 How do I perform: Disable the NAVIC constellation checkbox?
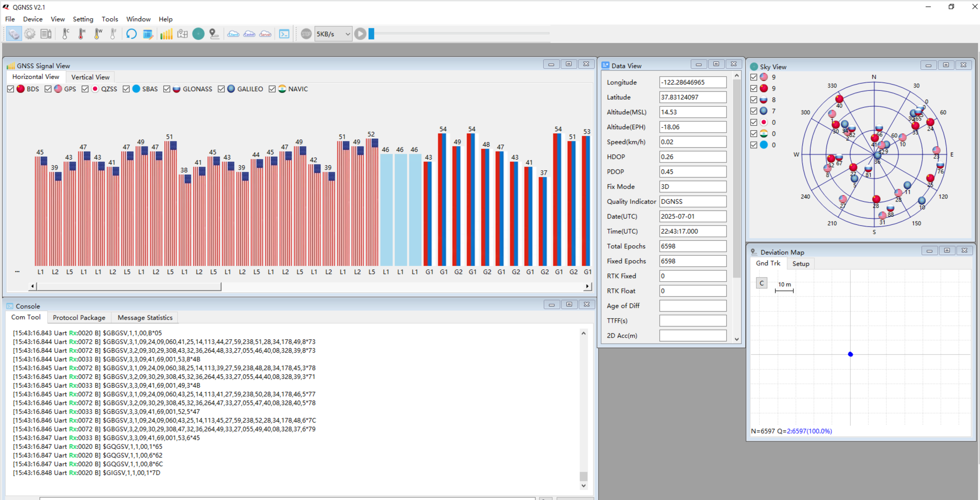tap(272, 89)
